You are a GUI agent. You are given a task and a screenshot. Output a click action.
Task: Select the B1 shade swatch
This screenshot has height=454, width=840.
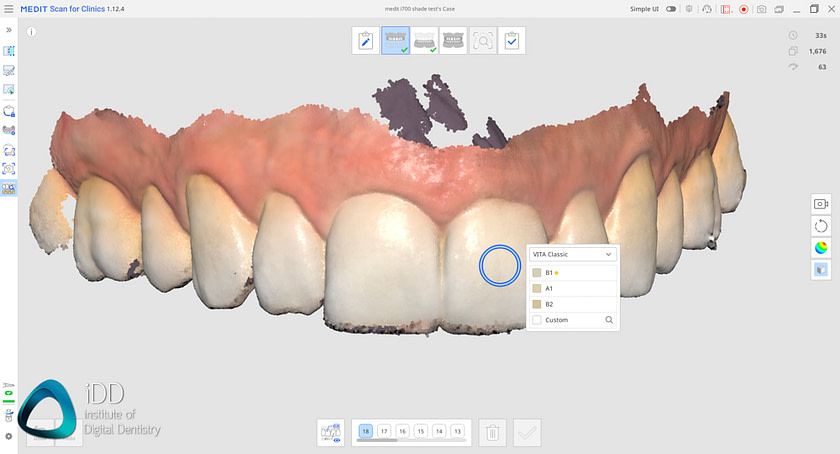click(x=537, y=272)
